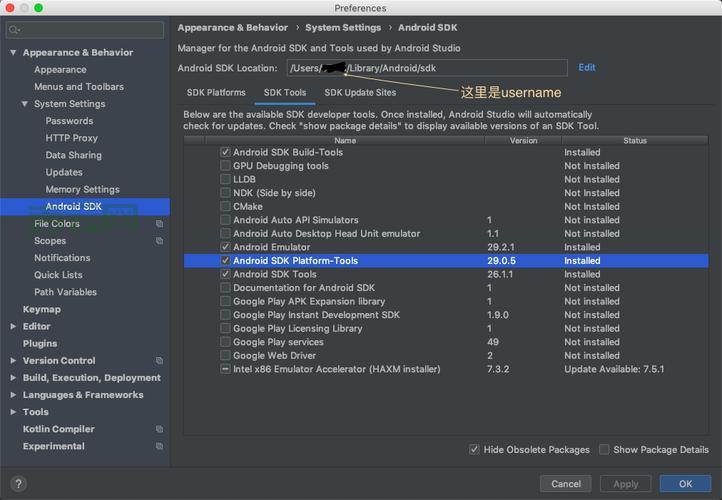Click the project-level icon beside Version Control

[159, 360]
